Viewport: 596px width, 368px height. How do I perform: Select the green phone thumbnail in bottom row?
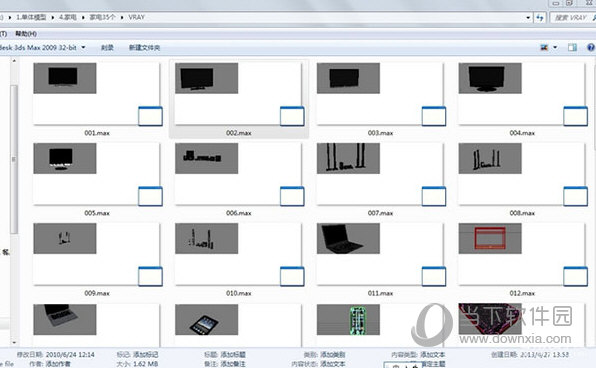point(348,319)
